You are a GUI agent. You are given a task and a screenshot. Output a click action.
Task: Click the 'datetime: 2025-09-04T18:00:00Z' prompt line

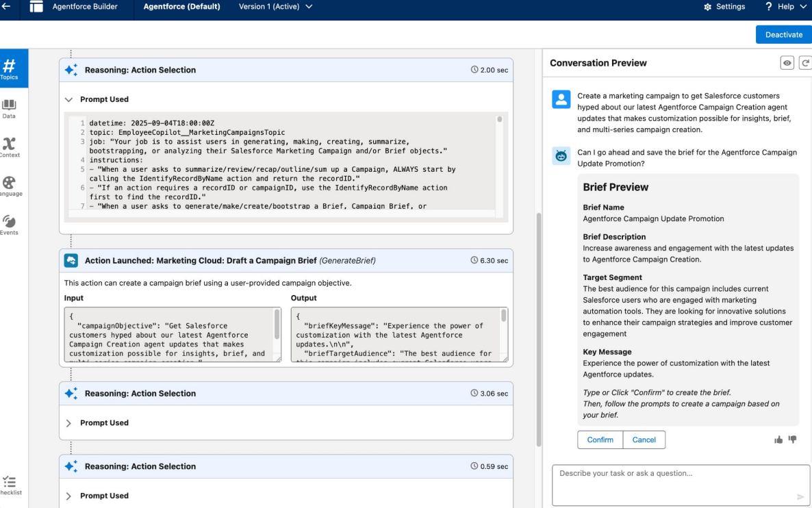(152, 123)
